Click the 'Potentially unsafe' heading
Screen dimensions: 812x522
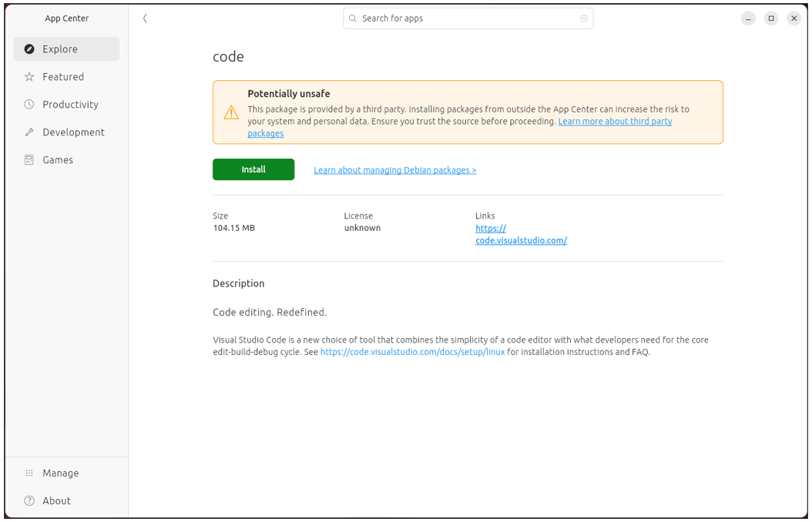point(288,94)
